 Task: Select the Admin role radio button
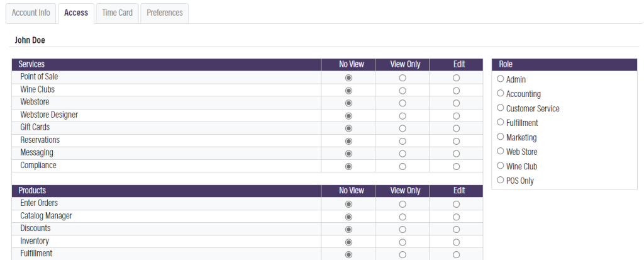501,79
